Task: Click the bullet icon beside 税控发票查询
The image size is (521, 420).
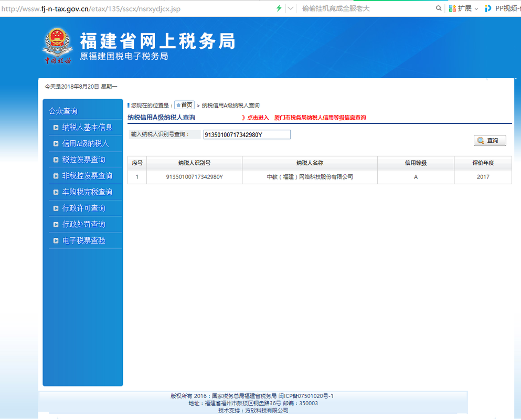Action: [x=56, y=160]
